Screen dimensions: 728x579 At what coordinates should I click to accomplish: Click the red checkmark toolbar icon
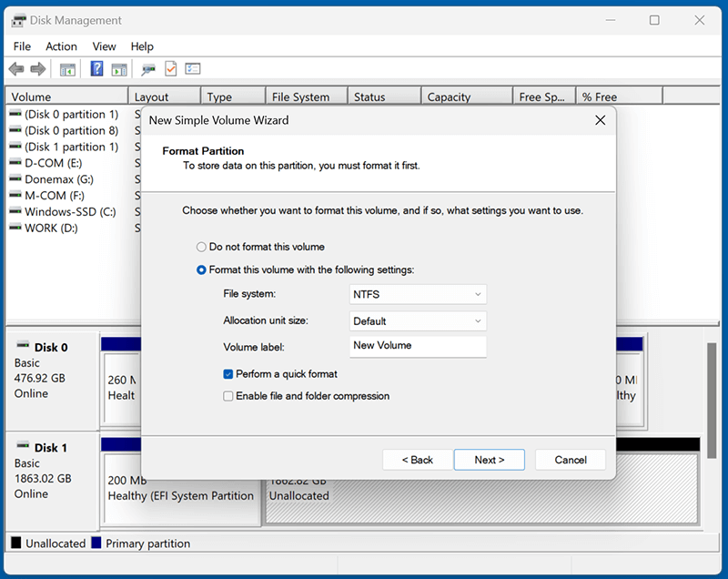click(x=170, y=68)
